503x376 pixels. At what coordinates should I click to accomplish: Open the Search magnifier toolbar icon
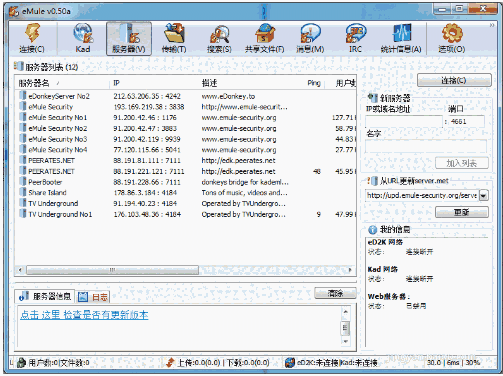[x=219, y=34]
